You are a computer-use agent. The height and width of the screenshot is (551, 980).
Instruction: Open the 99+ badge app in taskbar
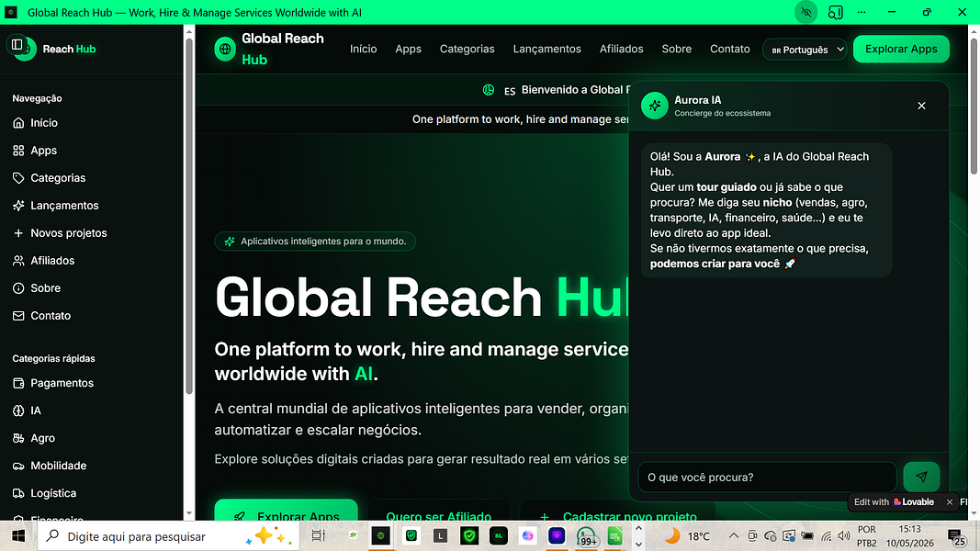[x=586, y=536]
